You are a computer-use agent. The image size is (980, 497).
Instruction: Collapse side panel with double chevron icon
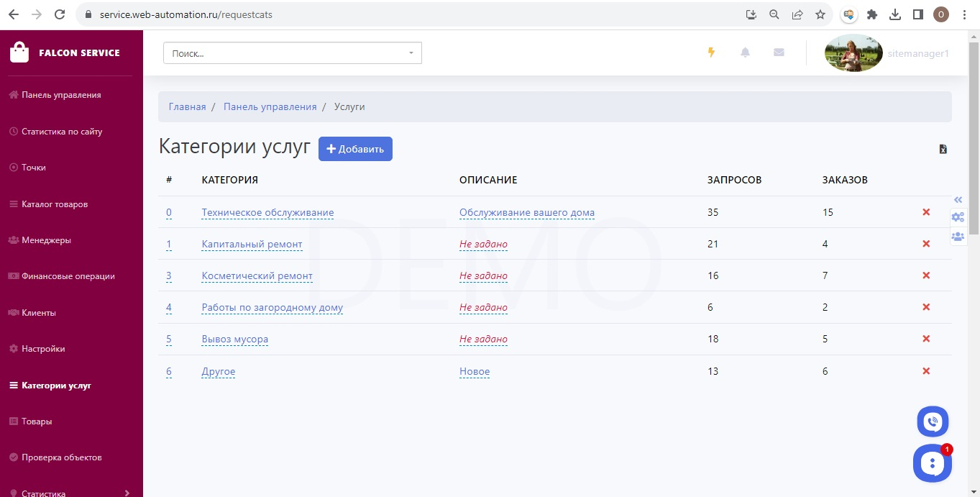point(958,199)
